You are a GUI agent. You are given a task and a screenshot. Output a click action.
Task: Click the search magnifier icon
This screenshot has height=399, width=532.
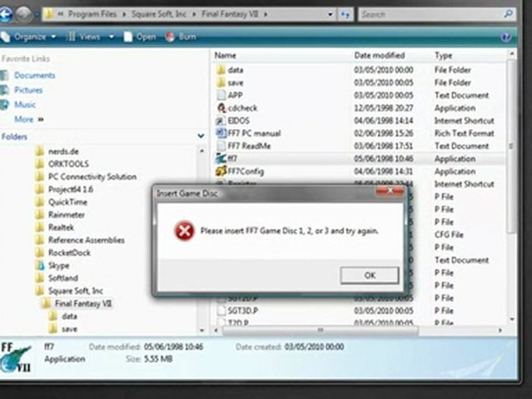pos(509,14)
